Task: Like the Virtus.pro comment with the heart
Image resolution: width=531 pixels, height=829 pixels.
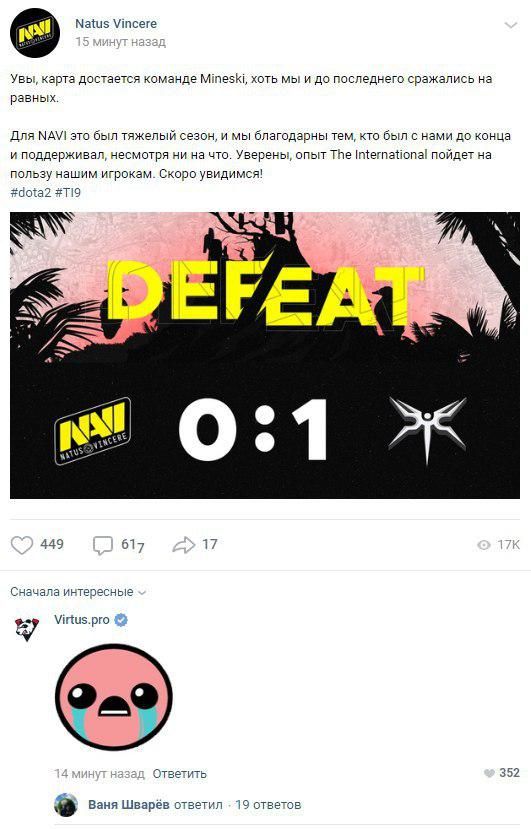Action: [489, 773]
